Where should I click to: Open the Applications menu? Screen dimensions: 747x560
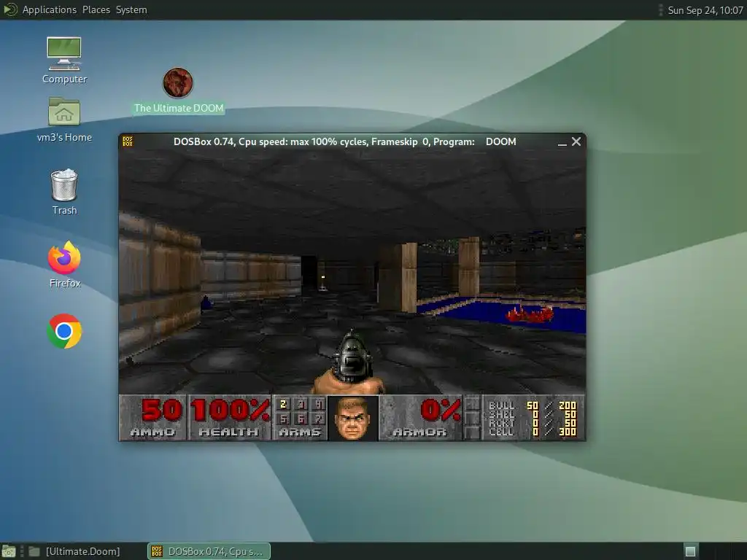point(49,9)
